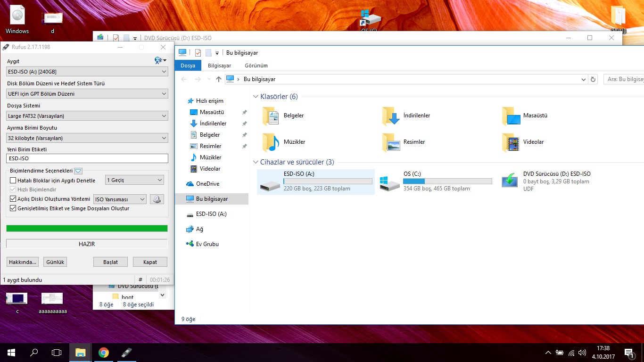Open the İndirilenler folder icon
The height and width of the screenshot is (362, 644).
point(391,116)
